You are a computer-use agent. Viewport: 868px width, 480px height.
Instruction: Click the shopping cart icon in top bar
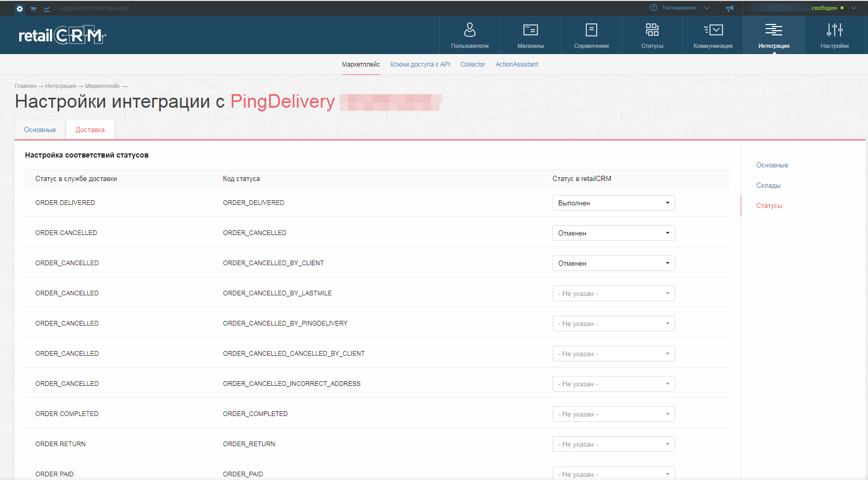pos(33,9)
